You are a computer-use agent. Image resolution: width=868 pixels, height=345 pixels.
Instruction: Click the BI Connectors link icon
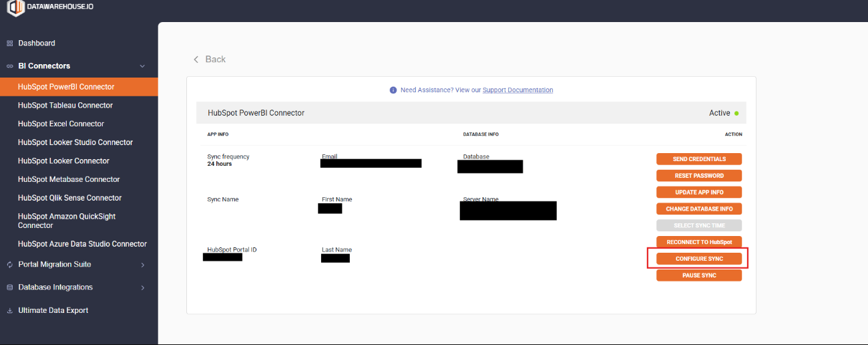9,66
